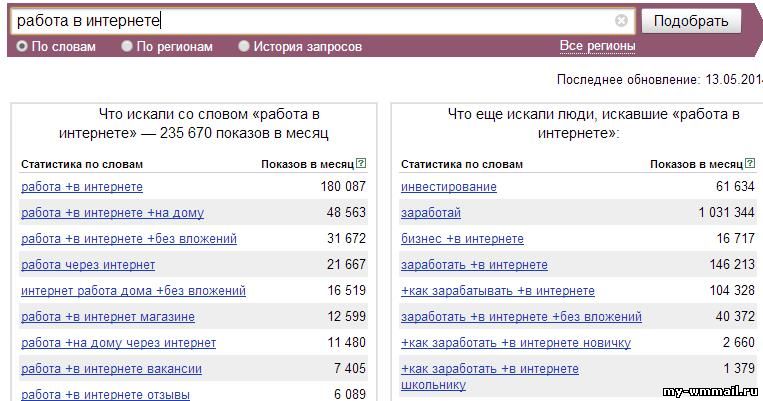Open 'работа +на дому через интернет' link
The height and width of the screenshot is (401, 763).
118,343
